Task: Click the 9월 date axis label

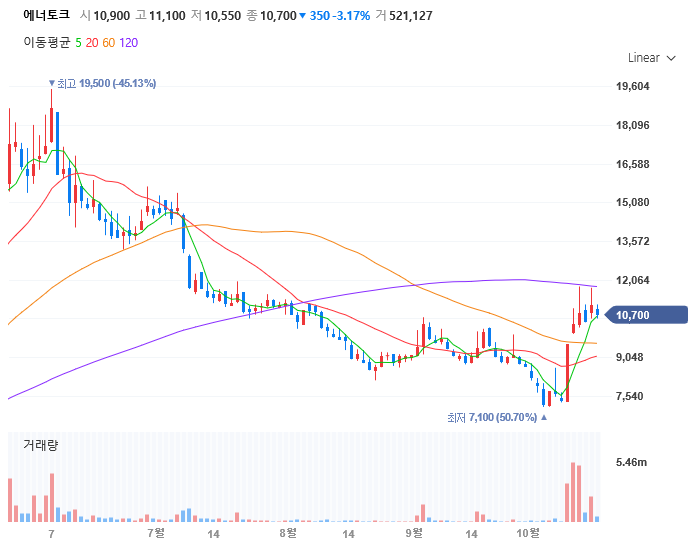Action: [x=414, y=533]
